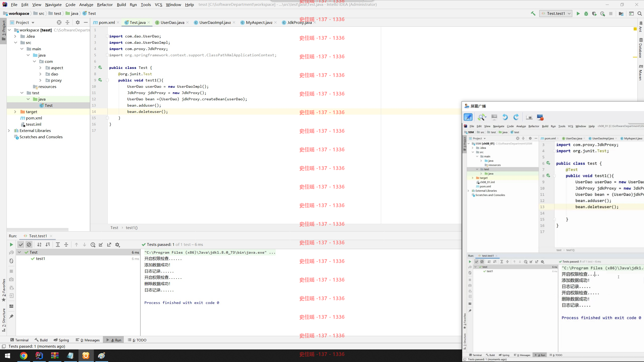Open the Test.test1 run configuration dropdown
Screen dimensions: 644x362
[x=556, y=14]
